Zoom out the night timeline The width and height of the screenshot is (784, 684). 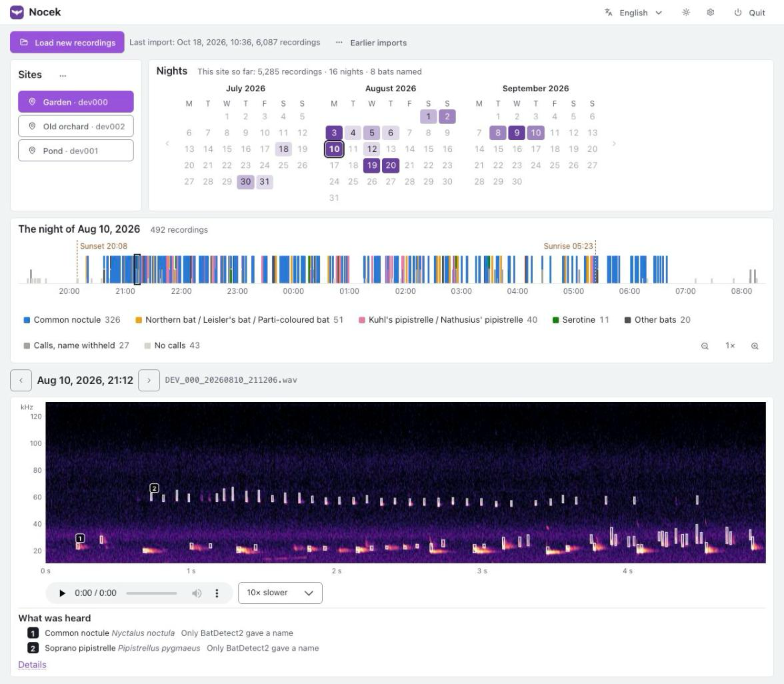click(x=705, y=346)
